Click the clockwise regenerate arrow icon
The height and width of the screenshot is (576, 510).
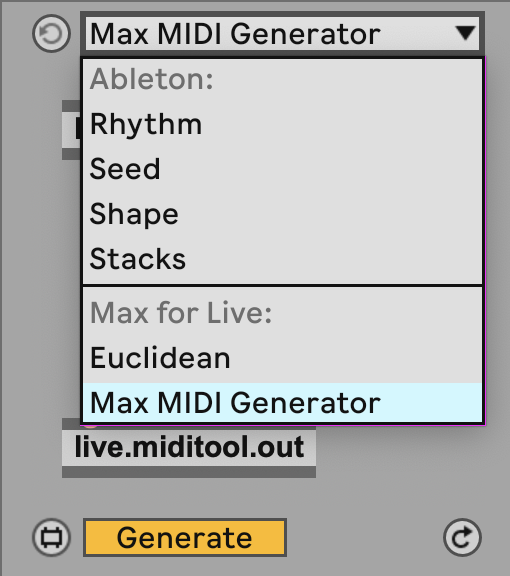[462, 537]
